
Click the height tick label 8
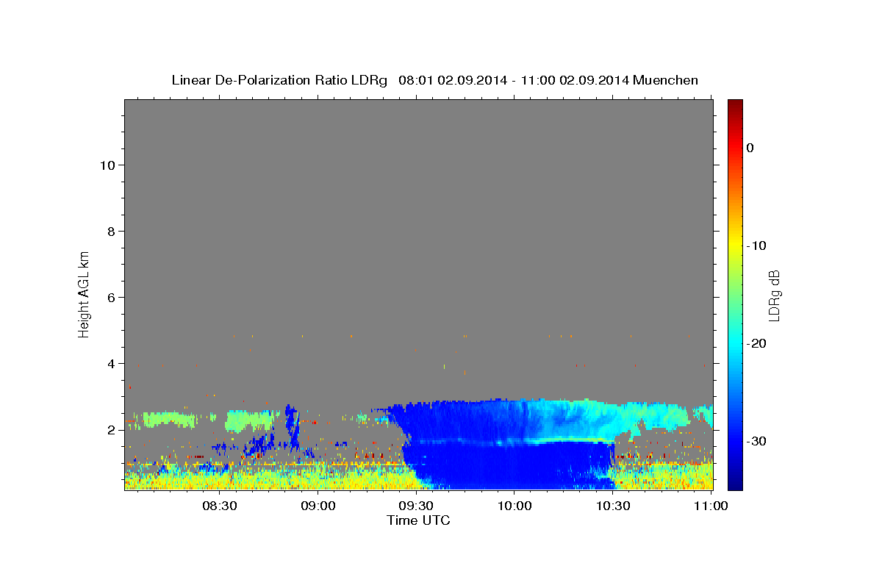pyautogui.click(x=110, y=231)
